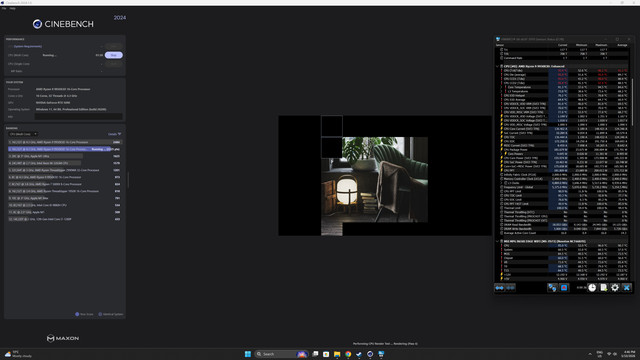Reset the elapsed clock in the HWiNFO toolbar

pos(592,288)
